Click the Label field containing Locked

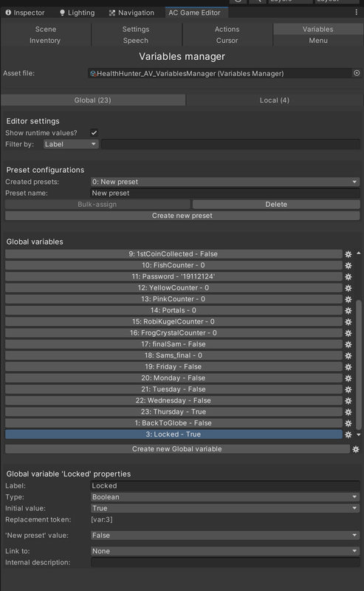(x=225, y=486)
